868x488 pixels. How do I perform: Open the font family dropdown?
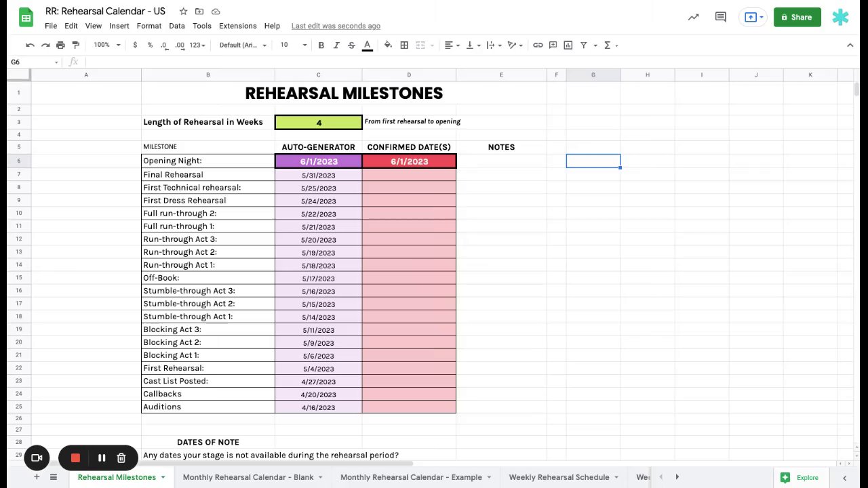[243, 45]
